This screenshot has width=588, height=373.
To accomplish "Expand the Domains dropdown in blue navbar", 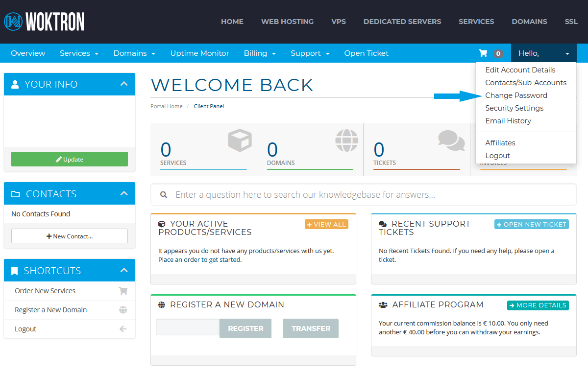I will [x=134, y=53].
